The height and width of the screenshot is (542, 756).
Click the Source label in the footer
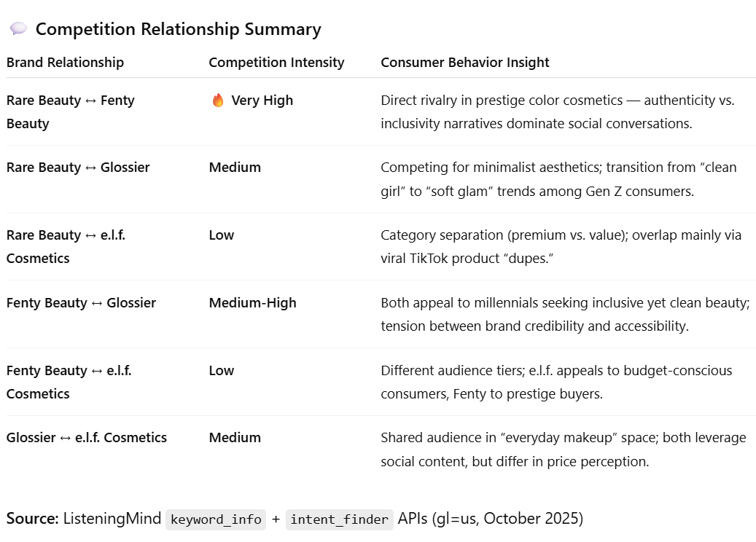[32, 519]
